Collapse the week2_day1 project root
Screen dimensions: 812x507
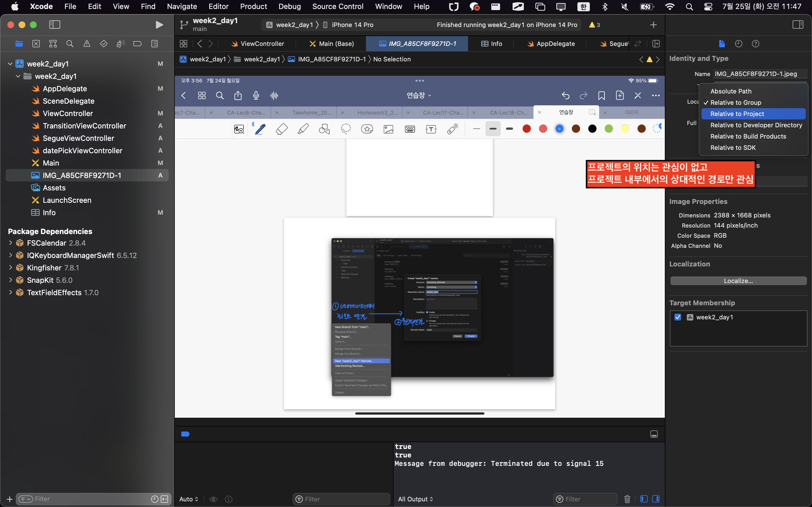point(10,64)
